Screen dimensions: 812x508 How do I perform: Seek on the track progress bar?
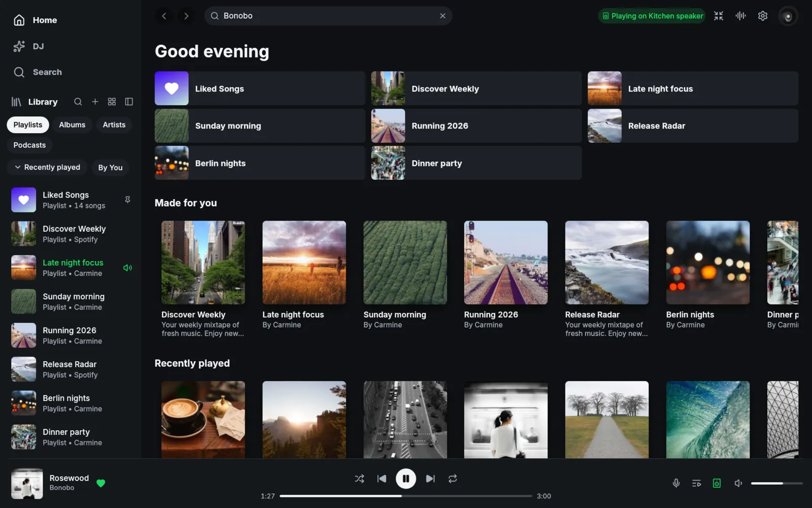[x=406, y=496]
